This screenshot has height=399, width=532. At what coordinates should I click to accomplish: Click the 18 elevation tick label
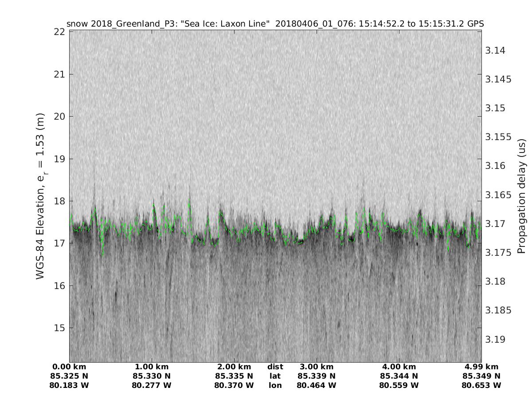coord(60,201)
